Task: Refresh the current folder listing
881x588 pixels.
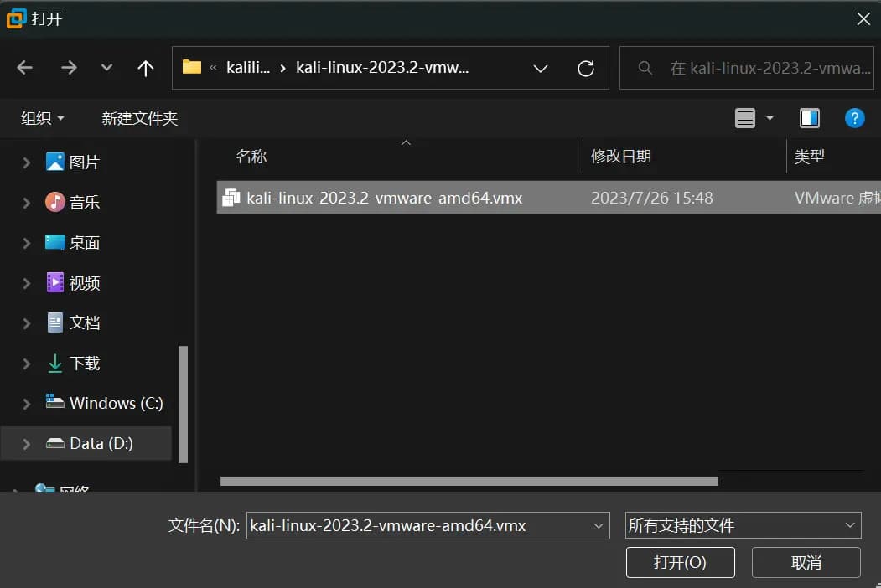Action: (585, 68)
